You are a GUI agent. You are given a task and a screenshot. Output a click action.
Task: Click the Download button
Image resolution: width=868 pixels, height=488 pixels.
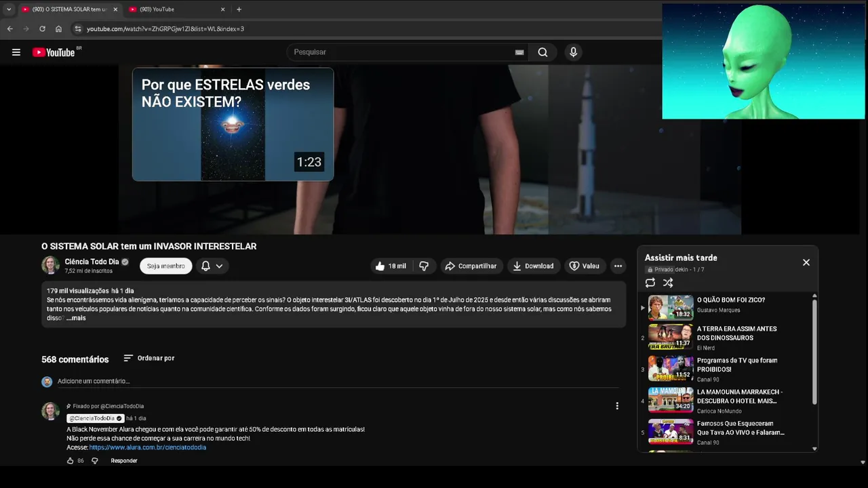click(x=533, y=266)
